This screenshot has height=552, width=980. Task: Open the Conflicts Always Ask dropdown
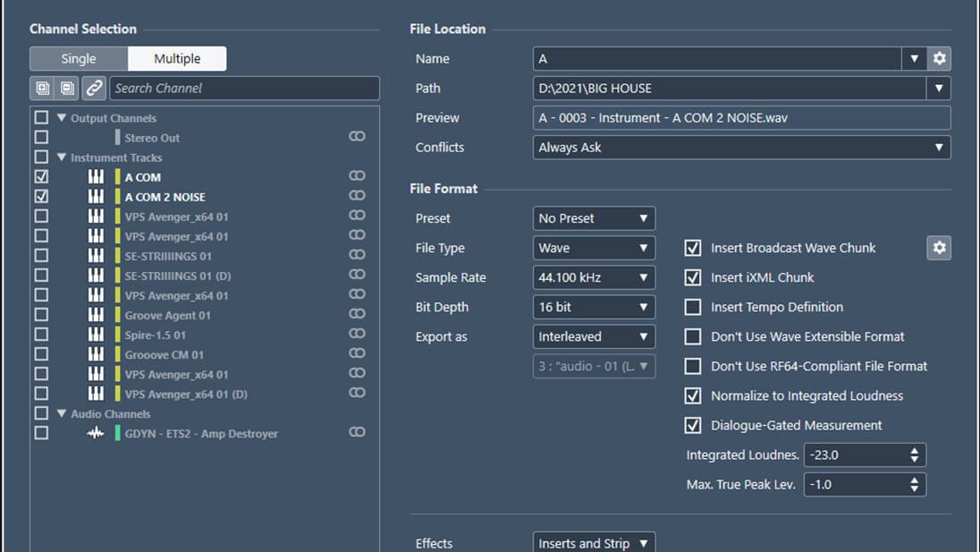[x=741, y=148]
